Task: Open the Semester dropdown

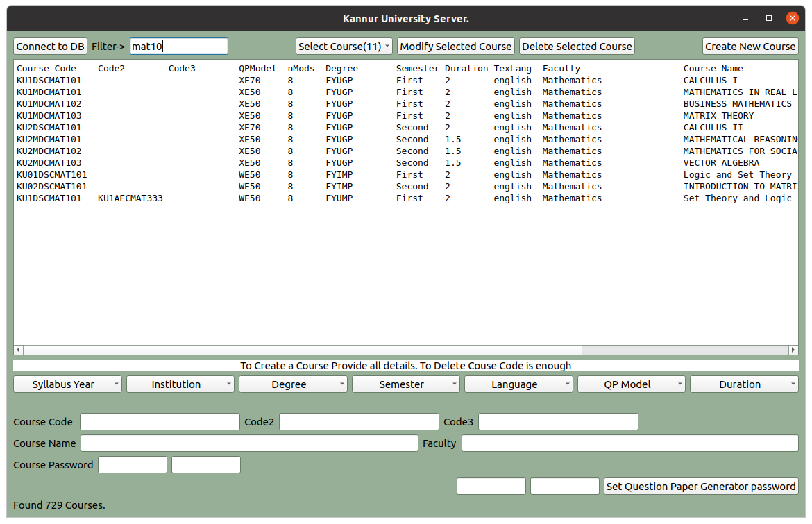Action: (x=405, y=384)
